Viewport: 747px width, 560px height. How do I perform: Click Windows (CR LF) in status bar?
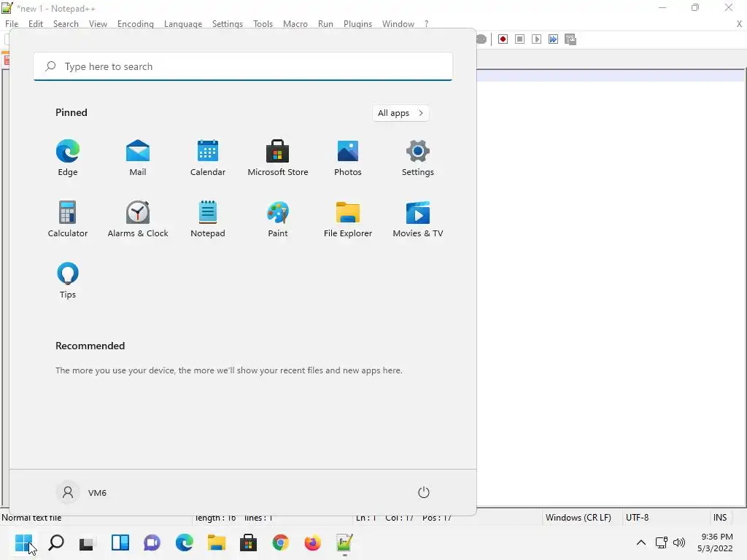(578, 518)
